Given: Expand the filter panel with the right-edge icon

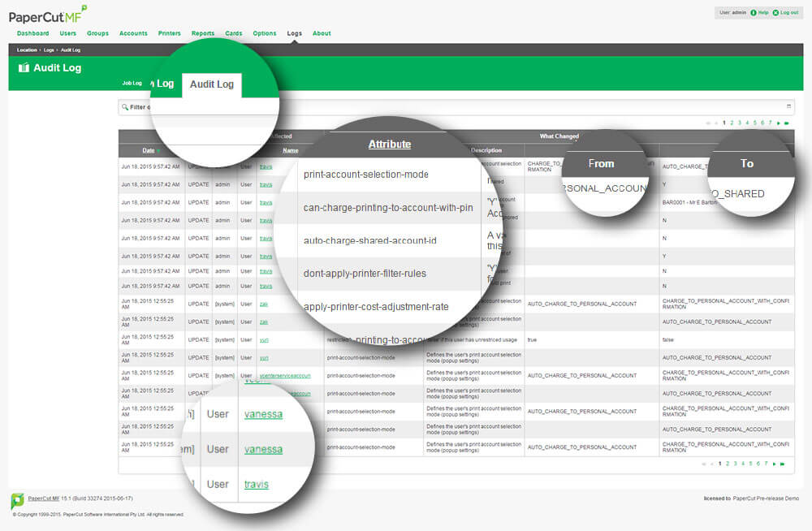Looking at the screenshot, I should [x=788, y=106].
